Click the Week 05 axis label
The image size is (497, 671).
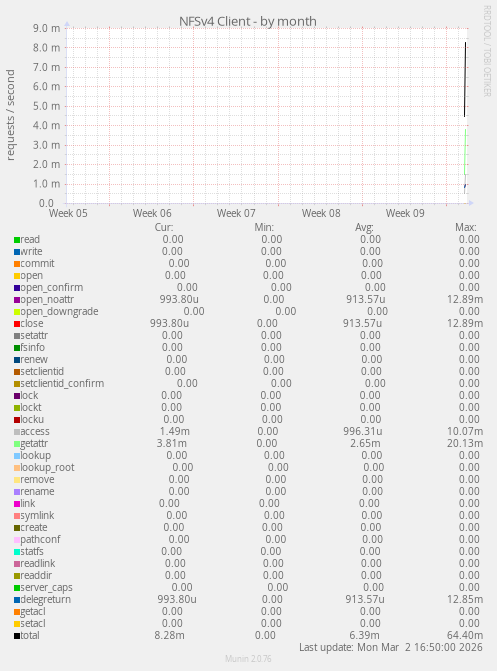tap(68, 213)
